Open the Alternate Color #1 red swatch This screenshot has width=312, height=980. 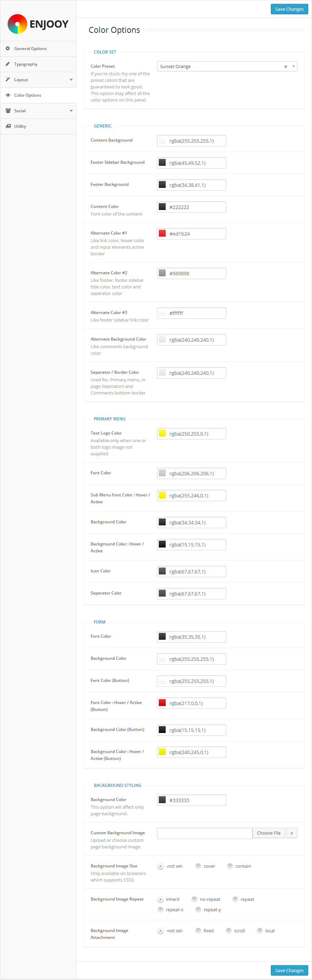point(162,233)
